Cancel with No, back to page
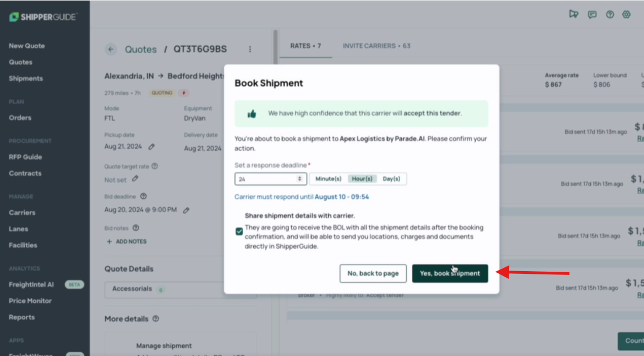 tap(373, 273)
